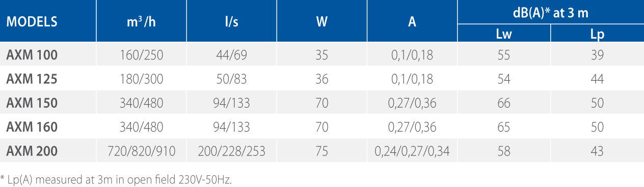
Task: Select the 160/250 airflow cell
Action: click(x=142, y=55)
